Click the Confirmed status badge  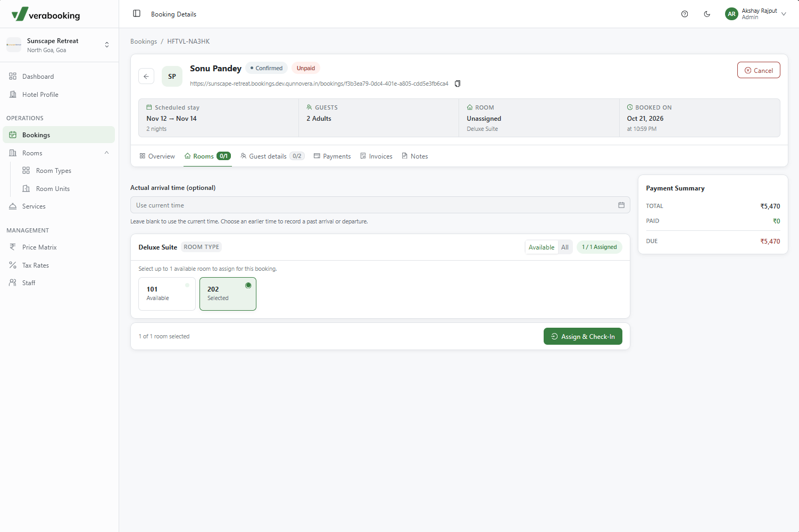pyautogui.click(x=267, y=68)
